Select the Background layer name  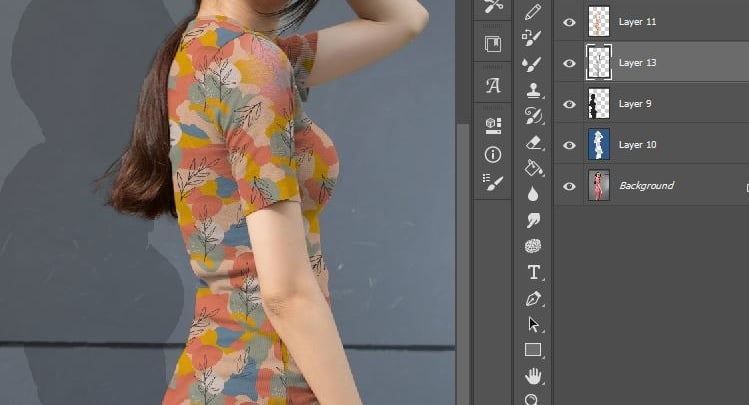pyautogui.click(x=646, y=185)
